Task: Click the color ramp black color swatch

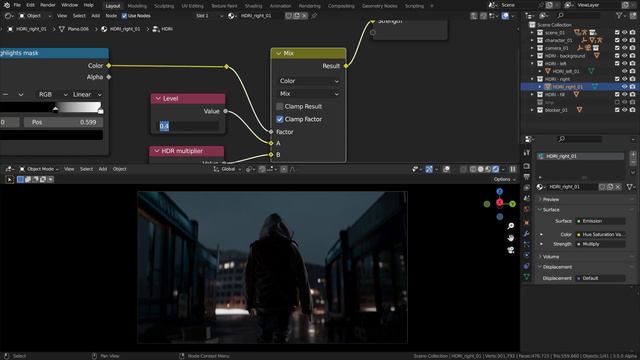Action: (x=51, y=135)
